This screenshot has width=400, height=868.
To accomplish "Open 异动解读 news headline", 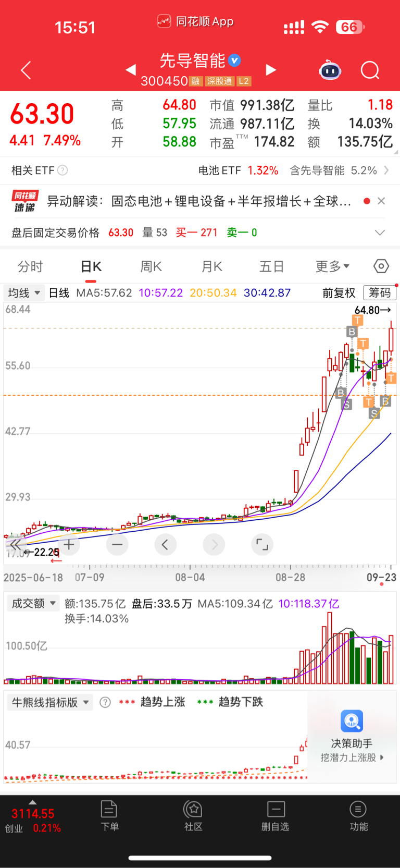I will (199, 201).
